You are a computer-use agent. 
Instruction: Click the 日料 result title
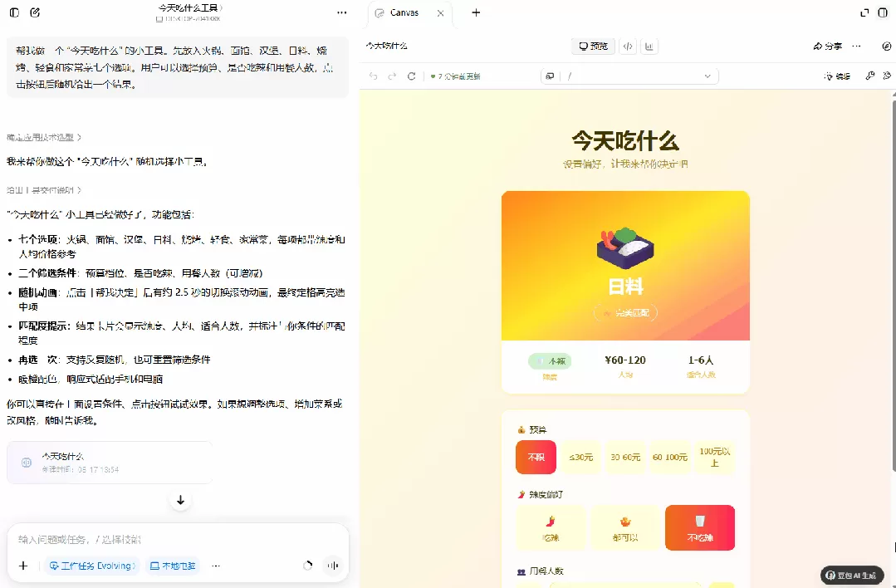pyautogui.click(x=626, y=287)
